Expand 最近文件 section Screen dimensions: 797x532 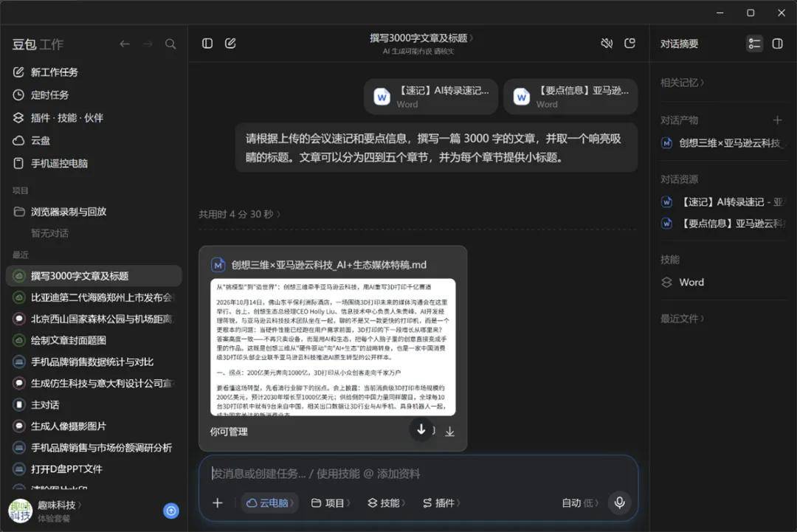click(x=682, y=319)
